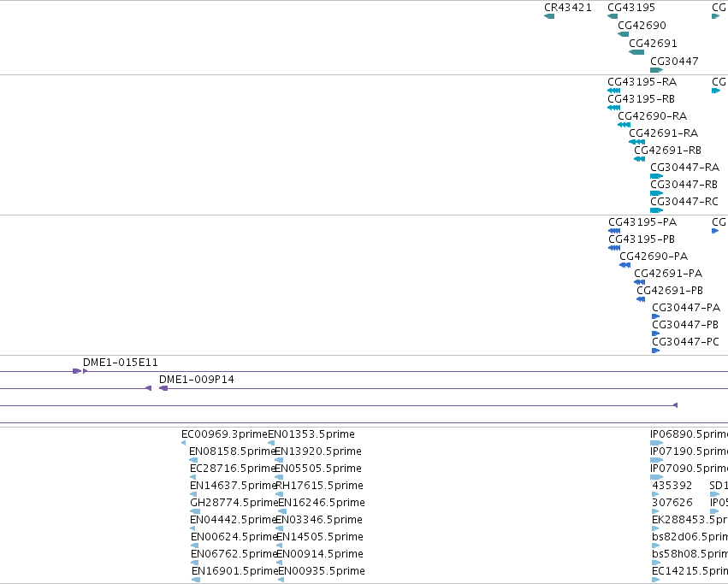Click the EN06762.5prime EST feature

click(x=194, y=563)
